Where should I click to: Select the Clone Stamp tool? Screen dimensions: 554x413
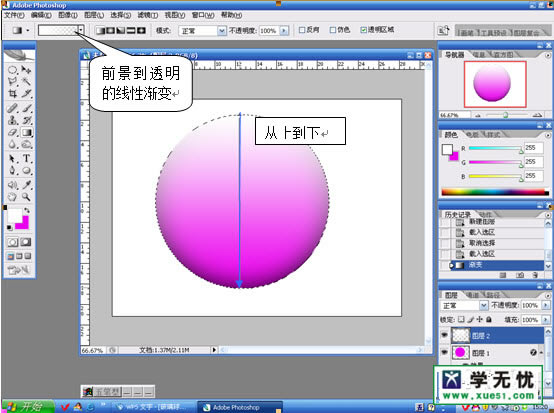click(x=13, y=120)
